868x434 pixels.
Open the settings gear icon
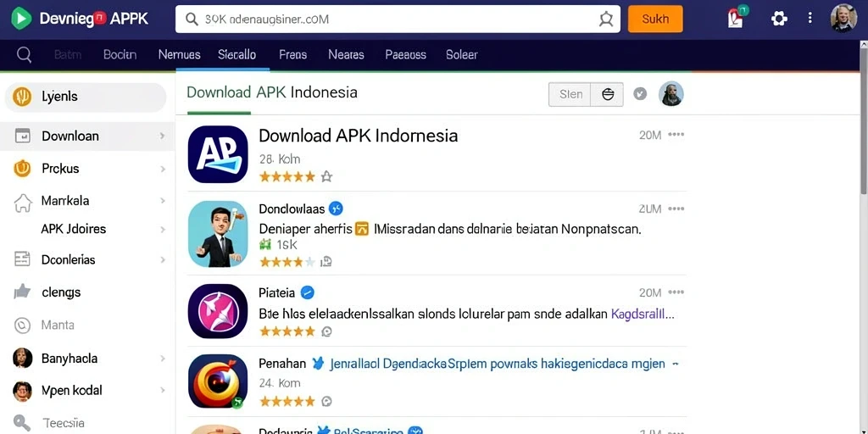(x=779, y=19)
